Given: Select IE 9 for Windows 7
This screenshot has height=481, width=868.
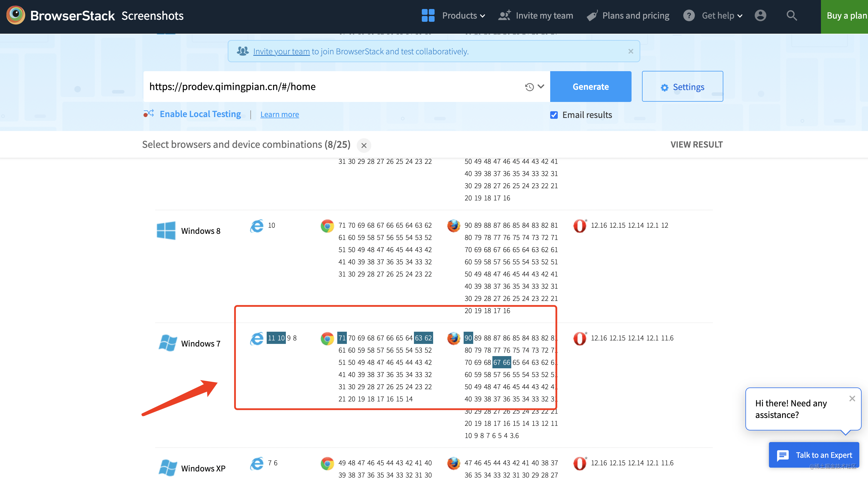Looking at the screenshot, I should (288, 338).
